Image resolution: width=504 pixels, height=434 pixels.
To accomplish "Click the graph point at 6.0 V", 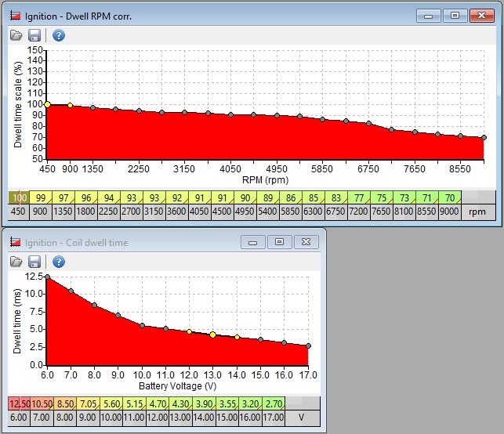I will click(x=48, y=277).
